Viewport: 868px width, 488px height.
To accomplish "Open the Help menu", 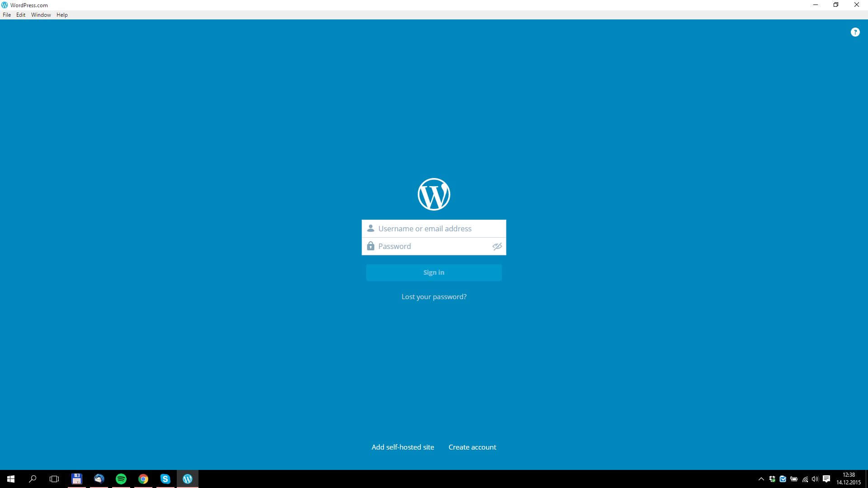I will point(62,15).
